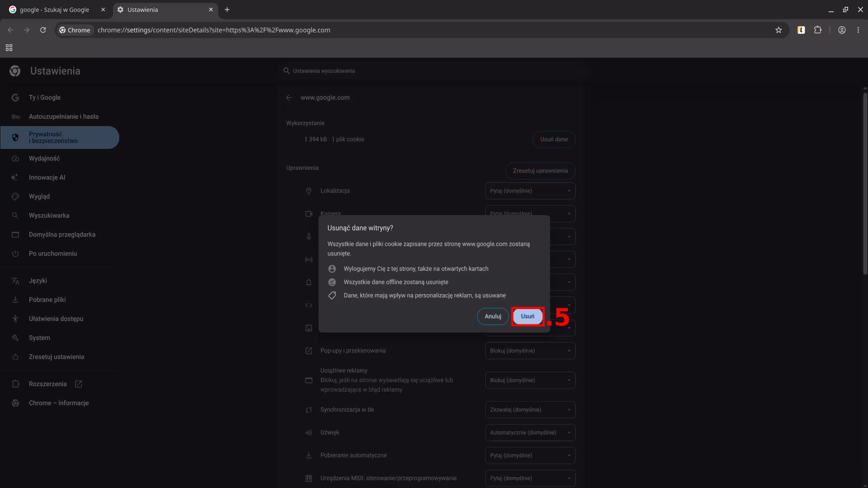Click the Wygląd palette icon
This screenshot has height=488, width=868.
(x=15, y=197)
